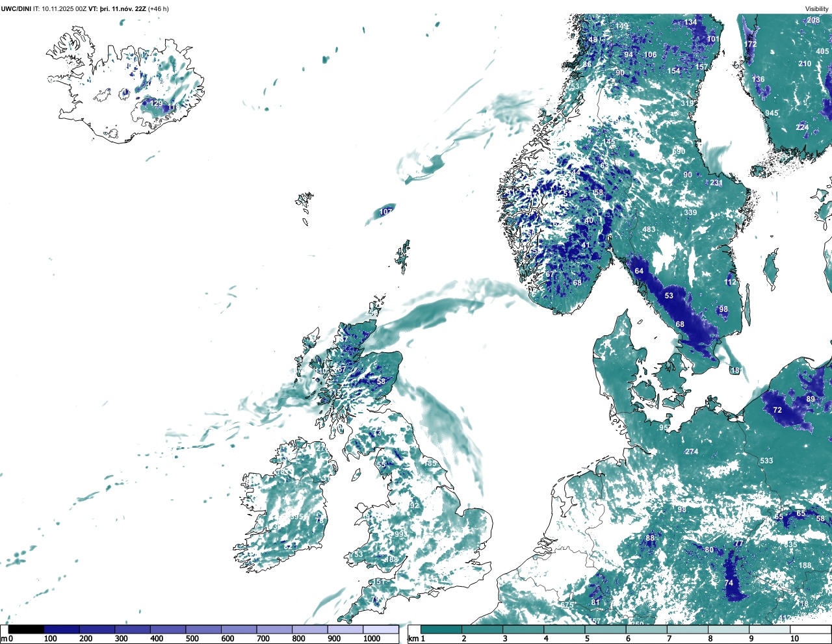
Task: Click the '395' value over Ireland
Action: (x=296, y=517)
